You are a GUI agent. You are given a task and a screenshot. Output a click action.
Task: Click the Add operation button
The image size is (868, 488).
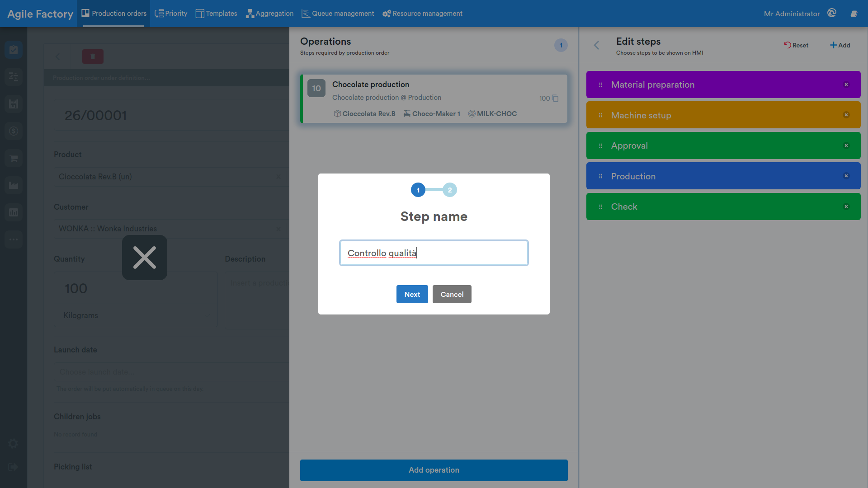[x=434, y=470]
